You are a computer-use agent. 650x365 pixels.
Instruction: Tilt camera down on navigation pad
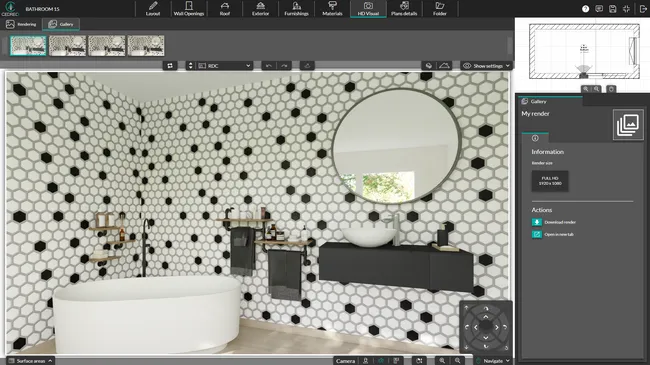(x=486, y=346)
